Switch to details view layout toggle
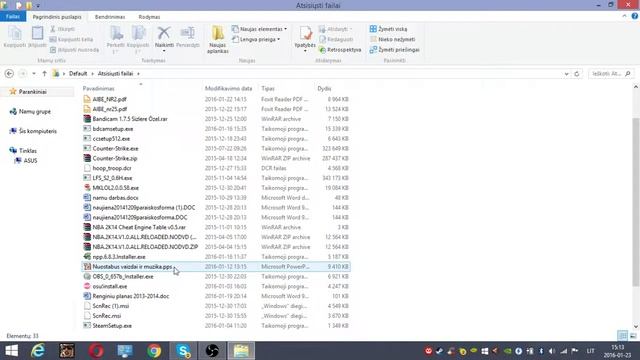 [x=622, y=336]
